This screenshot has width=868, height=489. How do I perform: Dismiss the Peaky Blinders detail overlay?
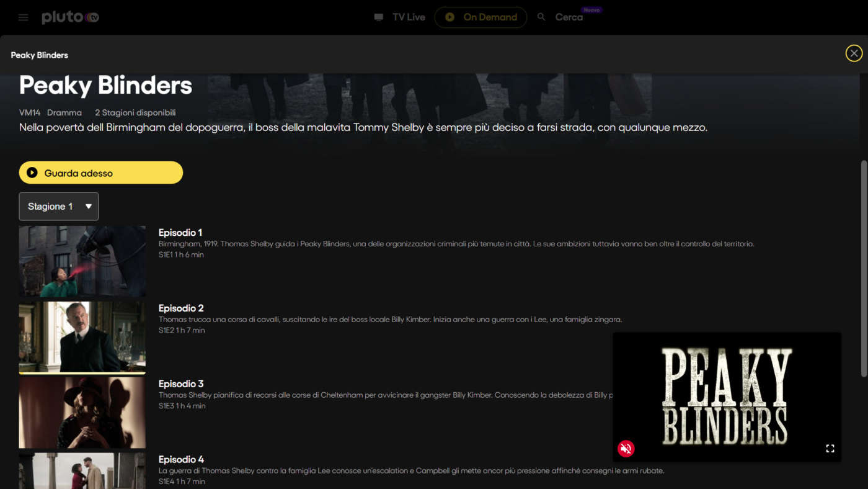pos(854,53)
